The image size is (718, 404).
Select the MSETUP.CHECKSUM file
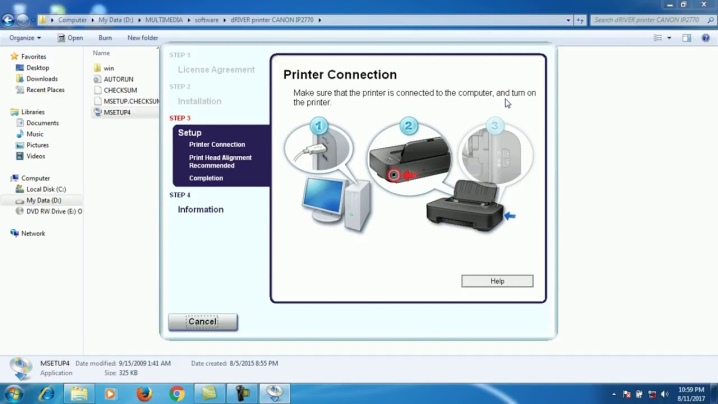[x=131, y=101]
